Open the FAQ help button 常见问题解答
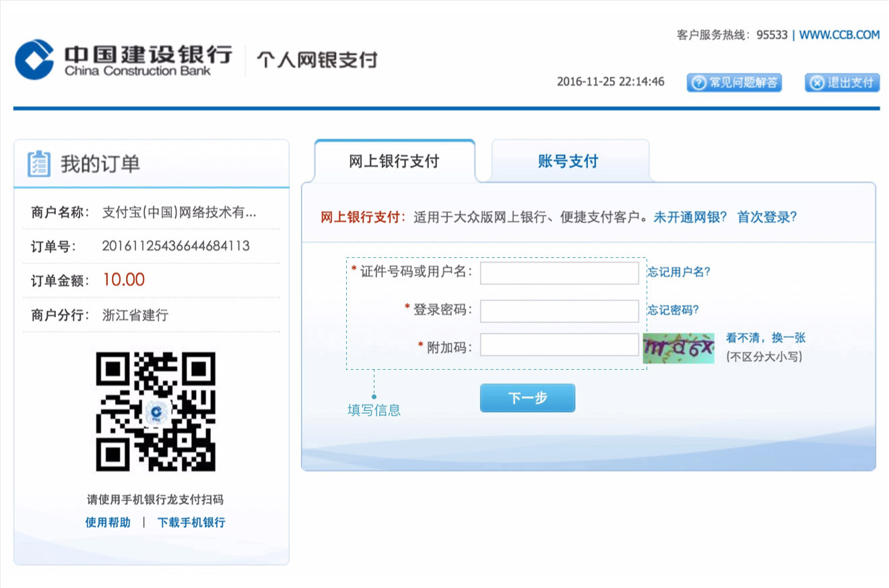The width and height of the screenshot is (889, 588). (x=734, y=83)
